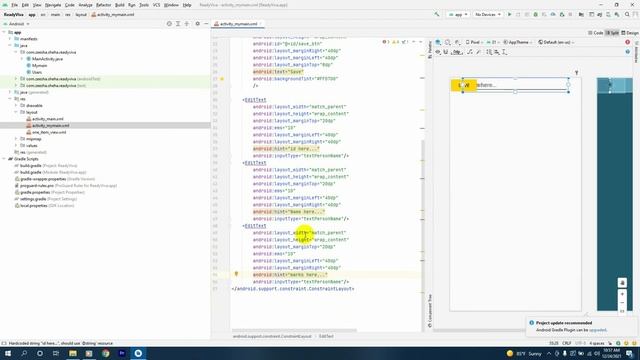Hide the Project panel with minus icon
This screenshot has width=640, height=360.
tap(206, 24)
